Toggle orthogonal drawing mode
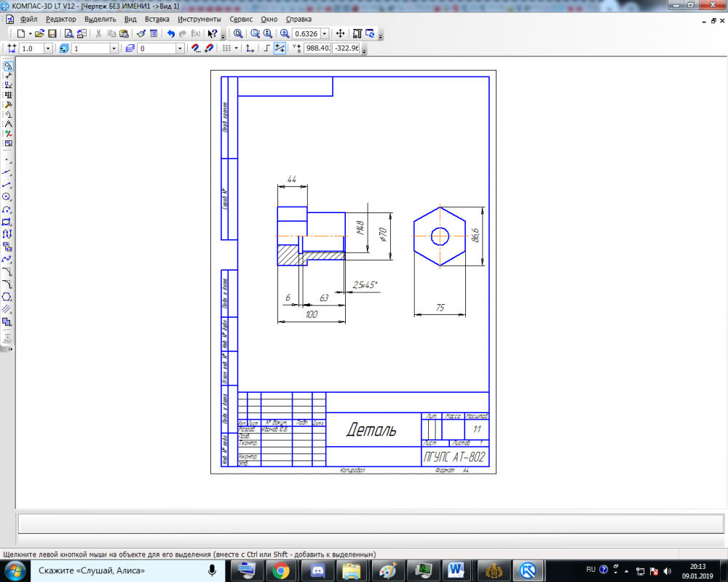 pos(266,48)
